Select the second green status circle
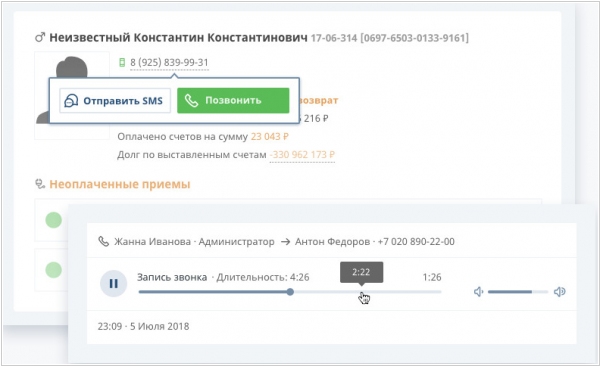600x366 pixels. (x=54, y=270)
